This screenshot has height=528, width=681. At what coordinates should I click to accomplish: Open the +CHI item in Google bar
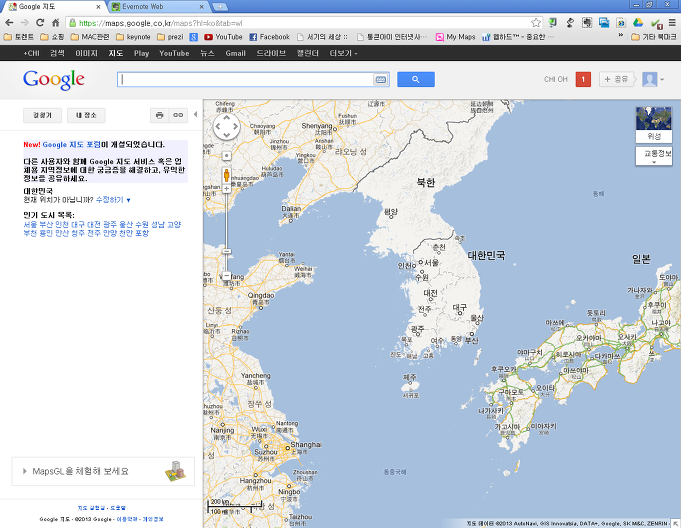[31, 53]
